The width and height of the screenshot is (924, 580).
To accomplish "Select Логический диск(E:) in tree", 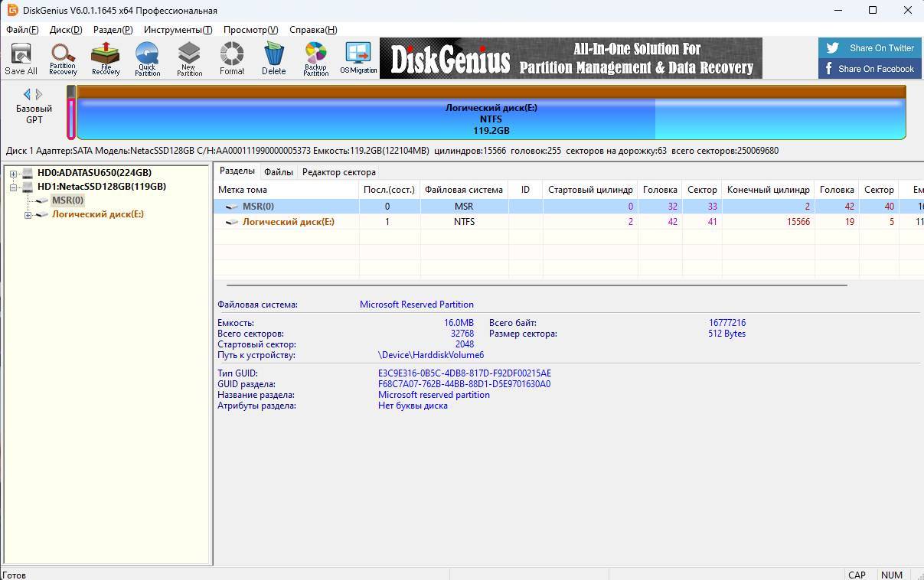I will pyautogui.click(x=97, y=214).
